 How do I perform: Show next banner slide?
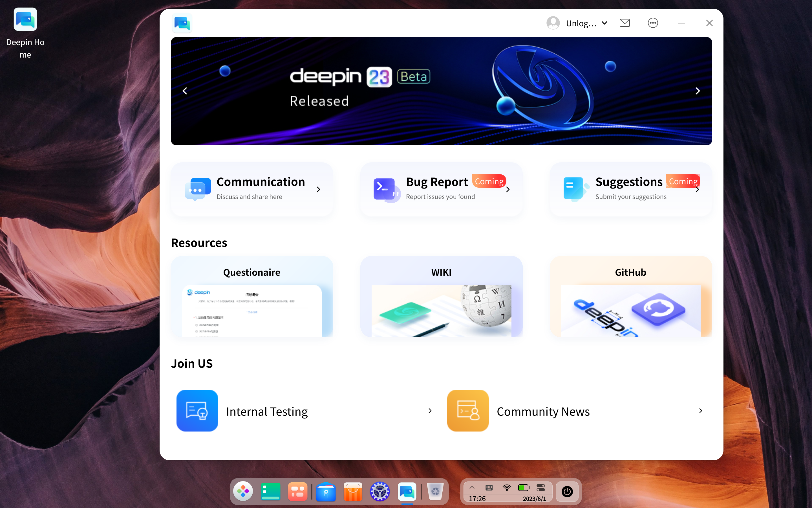[x=698, y=91]
